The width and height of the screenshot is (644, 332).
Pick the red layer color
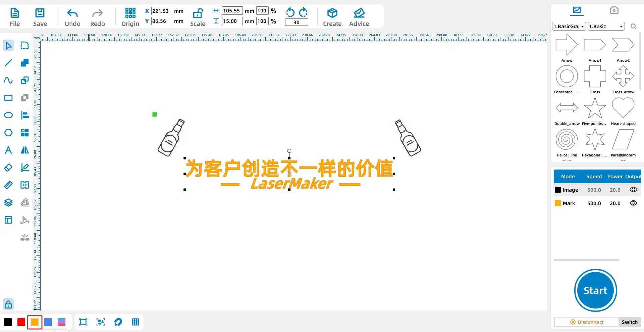(21, 322)
